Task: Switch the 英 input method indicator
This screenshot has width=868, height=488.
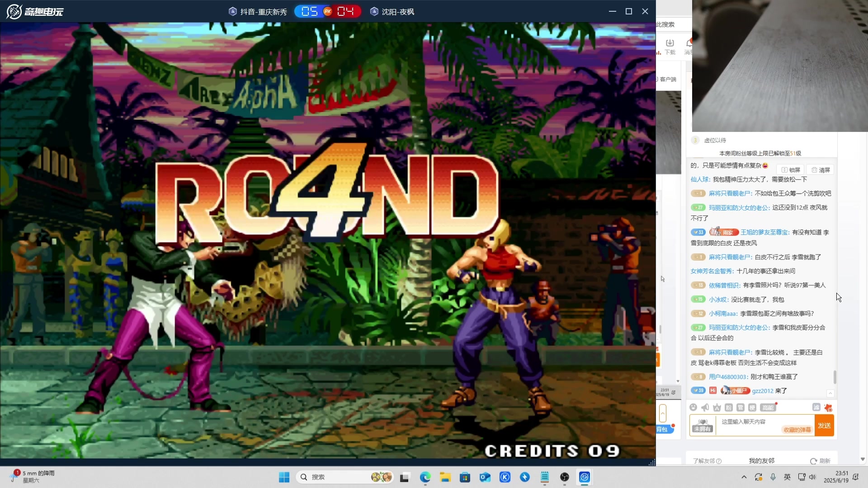Action: click(x=787, y=477)
